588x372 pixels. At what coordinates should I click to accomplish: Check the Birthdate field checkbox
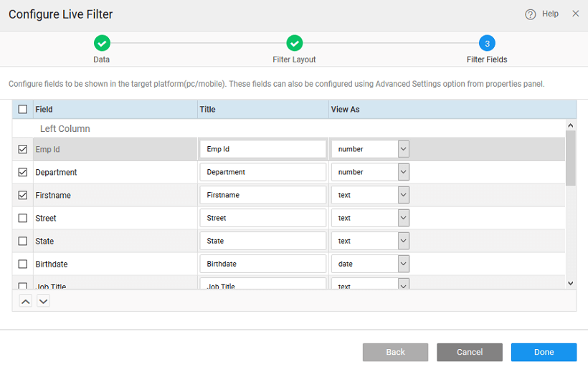click(x=23, y=264)
